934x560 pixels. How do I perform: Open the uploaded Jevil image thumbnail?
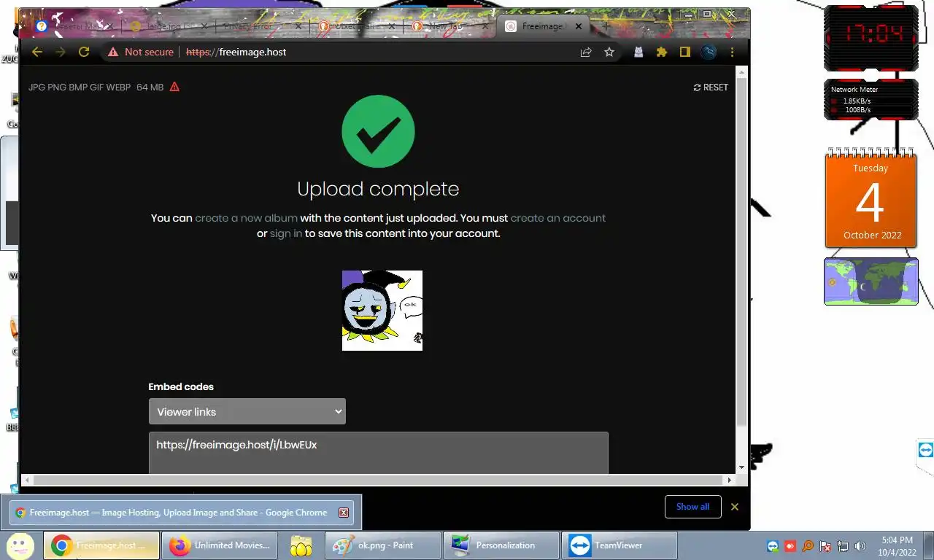[382, 311]
